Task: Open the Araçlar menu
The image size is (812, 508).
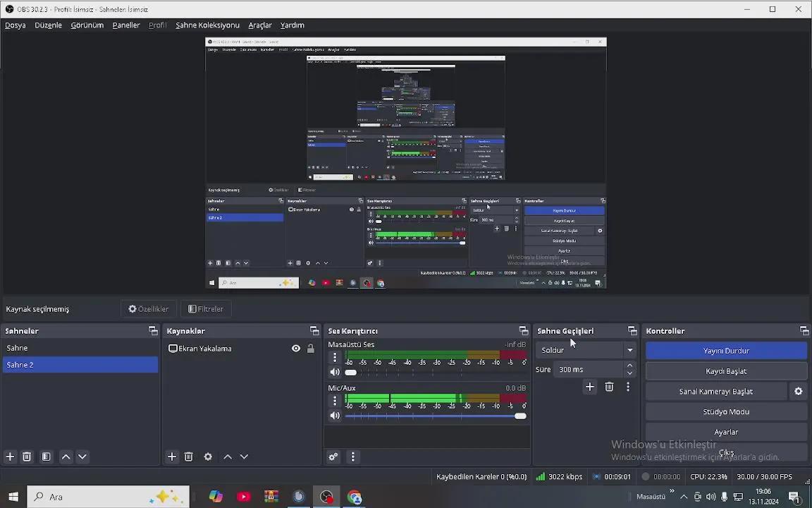Action: click(259, 25)
